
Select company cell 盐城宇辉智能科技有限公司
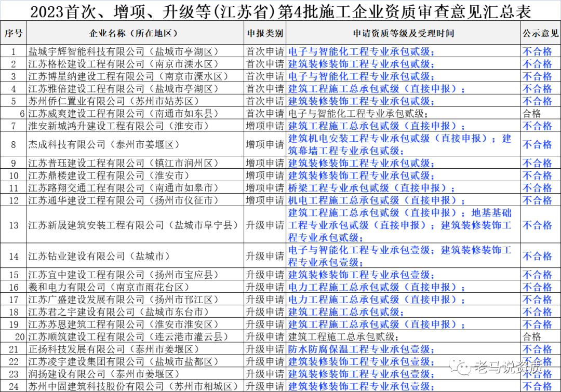tap(135, 51)
